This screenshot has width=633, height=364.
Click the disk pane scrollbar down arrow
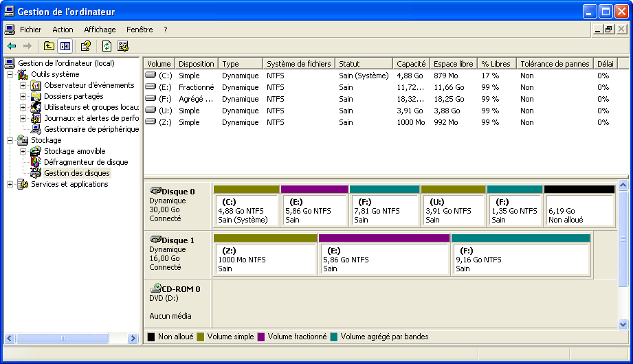(x=623, y=324)
